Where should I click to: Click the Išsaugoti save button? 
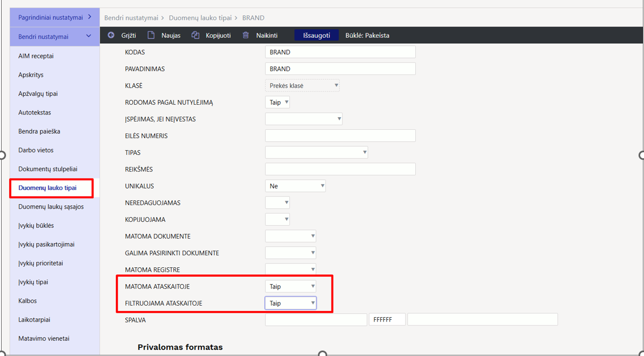click(317, 36)
